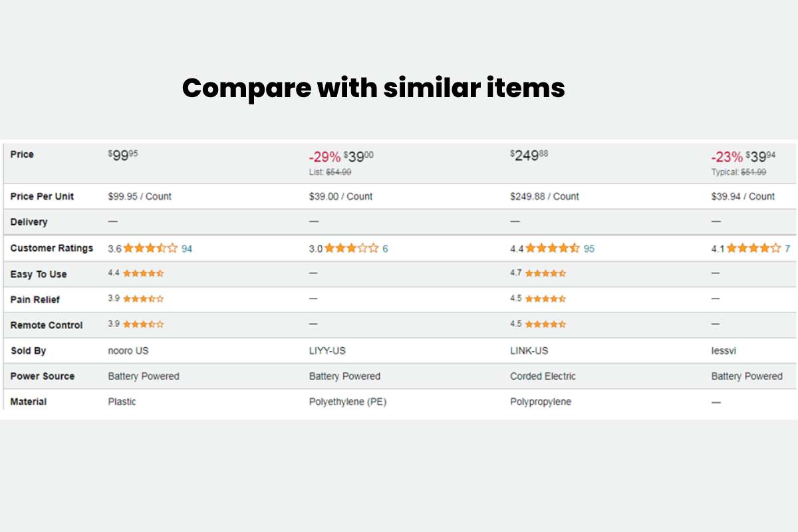Select the $249.88 price

(x=529, y=156)
